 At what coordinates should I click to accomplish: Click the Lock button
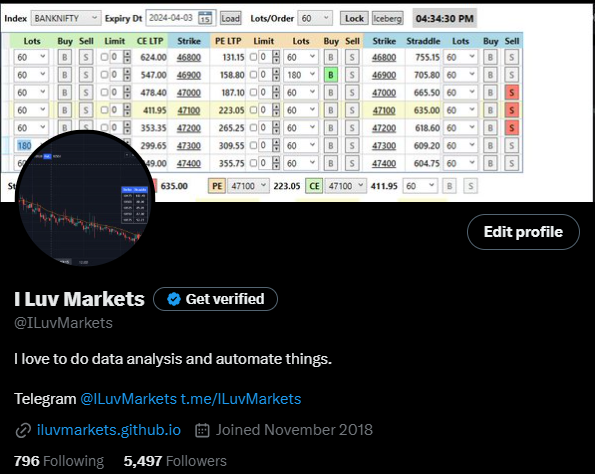(354, 18)
